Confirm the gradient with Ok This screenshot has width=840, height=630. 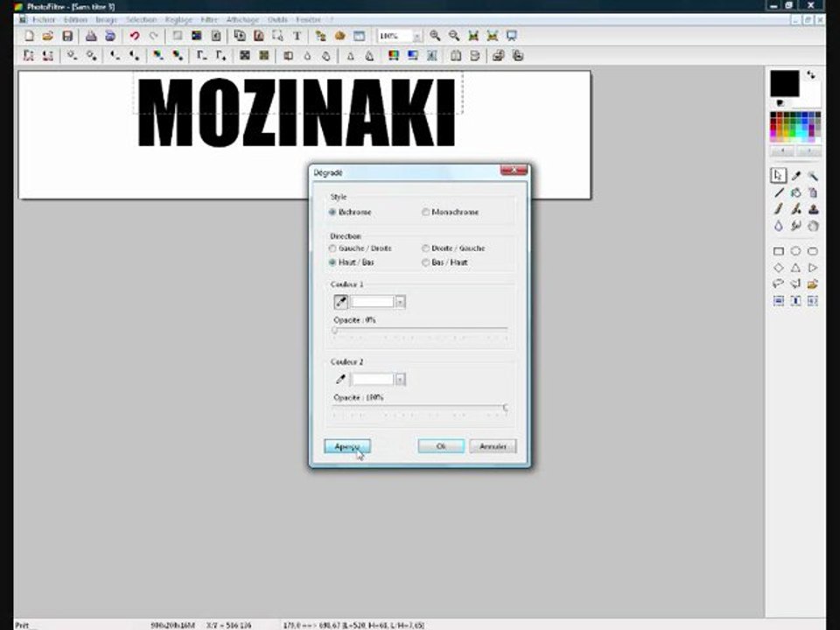(x=441, y=446)
